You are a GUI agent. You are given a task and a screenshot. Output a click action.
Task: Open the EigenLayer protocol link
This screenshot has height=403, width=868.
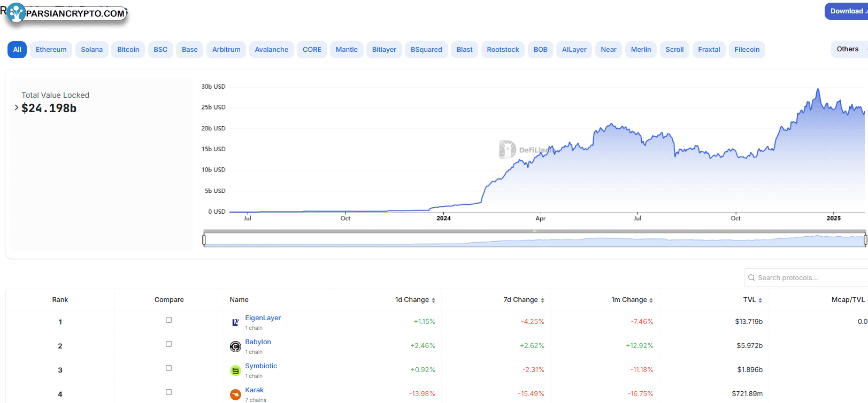coord(263,318)
